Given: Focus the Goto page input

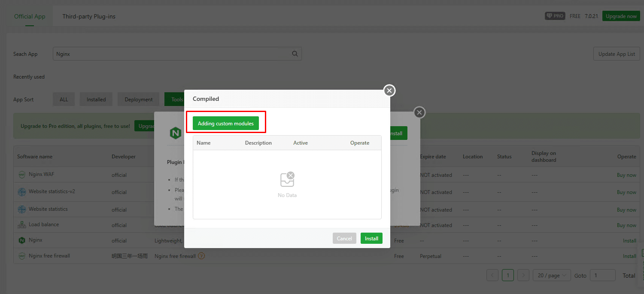Looking at the screenshot, I should [603, 275].
